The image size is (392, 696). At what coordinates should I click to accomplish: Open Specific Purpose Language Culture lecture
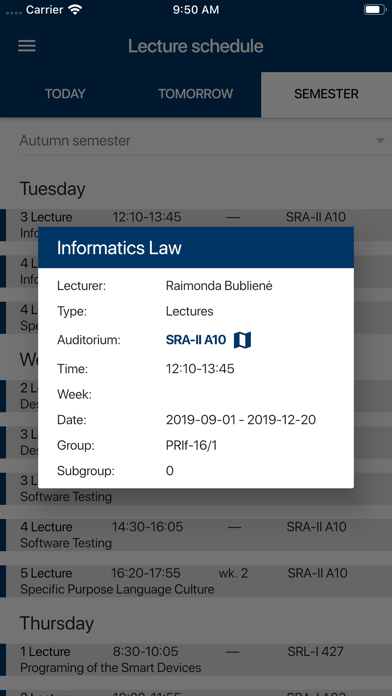pyautogui.click(x=196, y=581)
